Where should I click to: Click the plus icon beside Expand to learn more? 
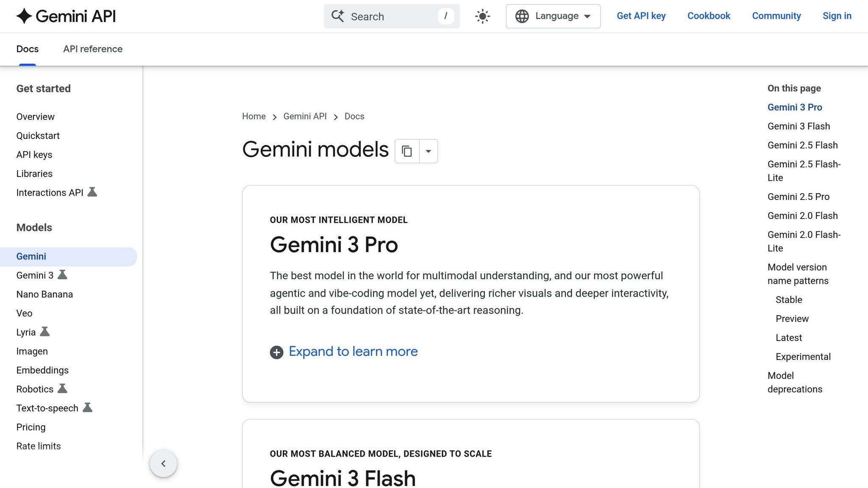[276, 352]
